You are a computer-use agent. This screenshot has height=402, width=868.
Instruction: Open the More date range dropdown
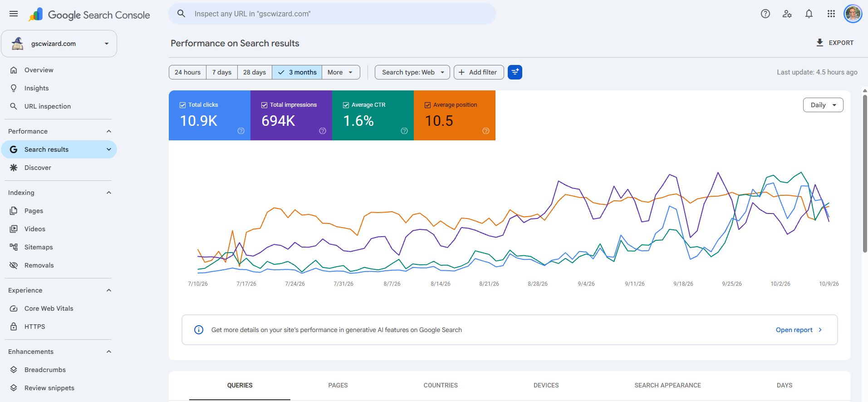pyautogui.click(x=341, y=72)
